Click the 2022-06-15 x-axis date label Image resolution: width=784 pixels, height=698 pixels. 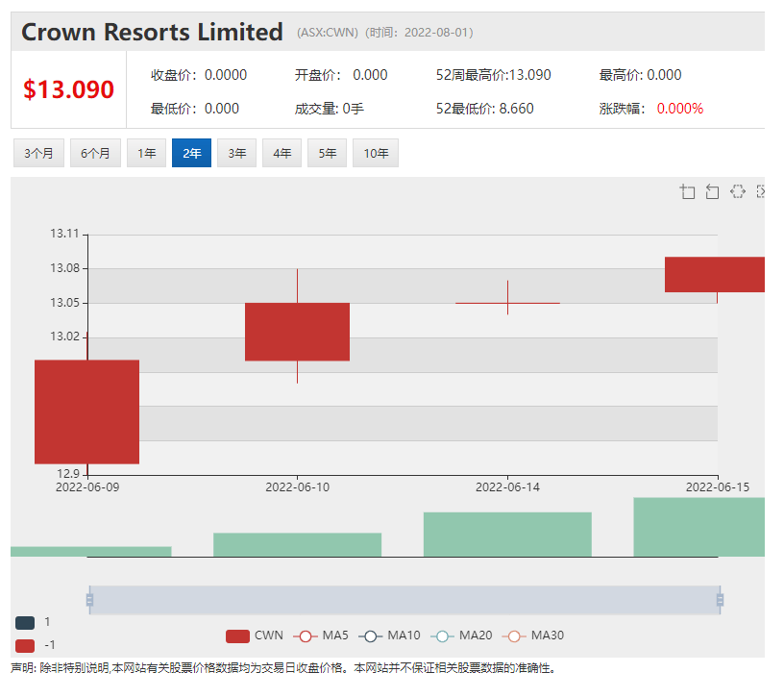click(x=718, y=487)
